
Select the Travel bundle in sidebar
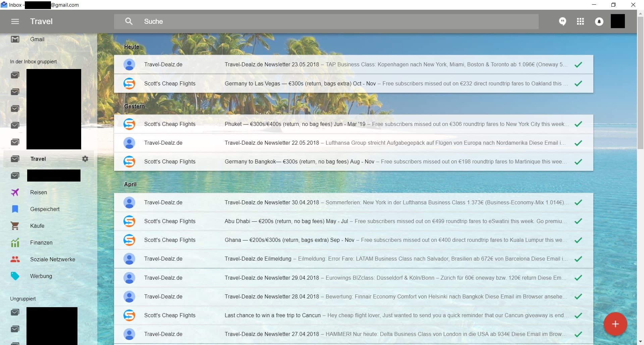click(x=49, y=159)
